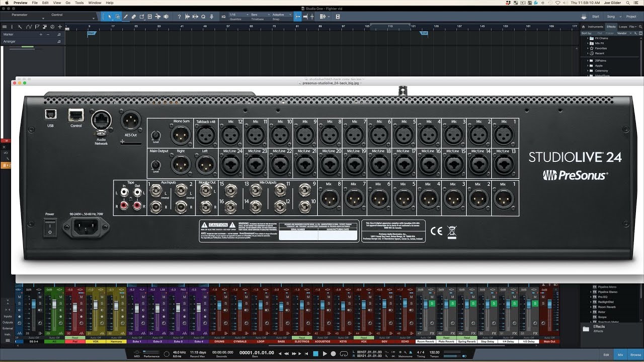Switch to the Effects browser tab
644x362 pixels.
click(x=611, y=27)
